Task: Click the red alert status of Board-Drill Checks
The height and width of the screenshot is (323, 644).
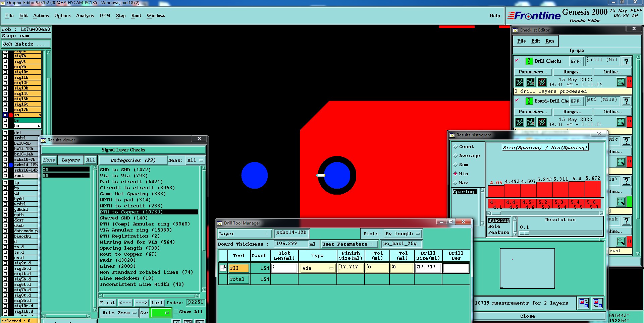Action: pos(630,122)
